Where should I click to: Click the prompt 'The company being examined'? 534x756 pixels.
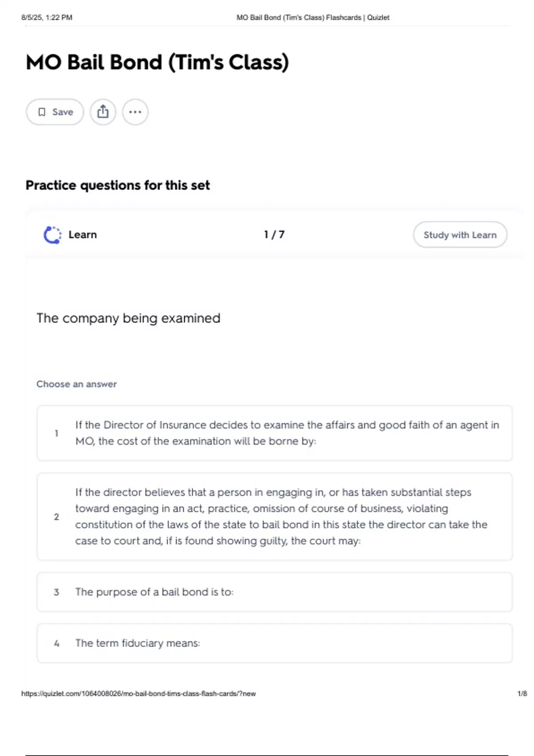pyautogui.click(x=128, y=318)
